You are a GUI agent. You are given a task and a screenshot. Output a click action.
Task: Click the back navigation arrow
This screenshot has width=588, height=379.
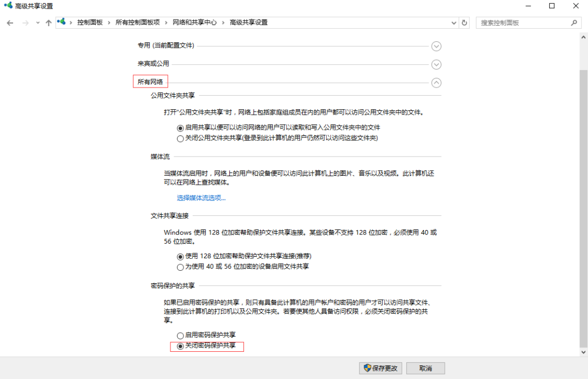click(10, 22)
